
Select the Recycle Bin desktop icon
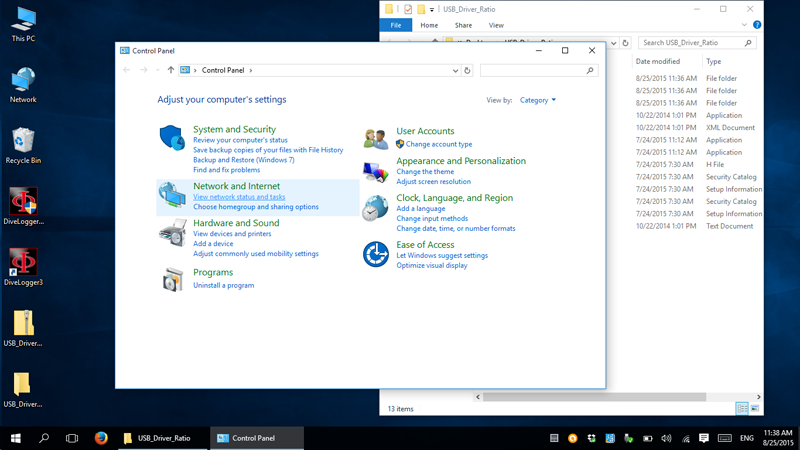pyautogui.click(x=23, y=146)
